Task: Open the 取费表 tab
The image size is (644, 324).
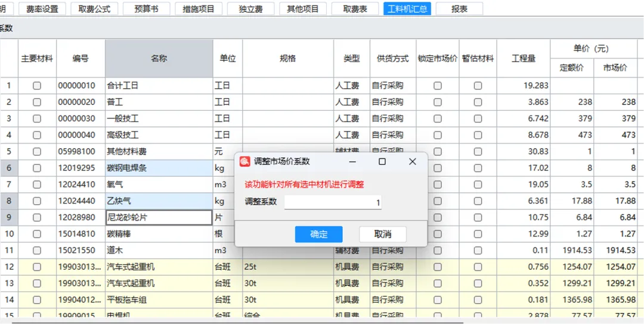Action: 355,8
